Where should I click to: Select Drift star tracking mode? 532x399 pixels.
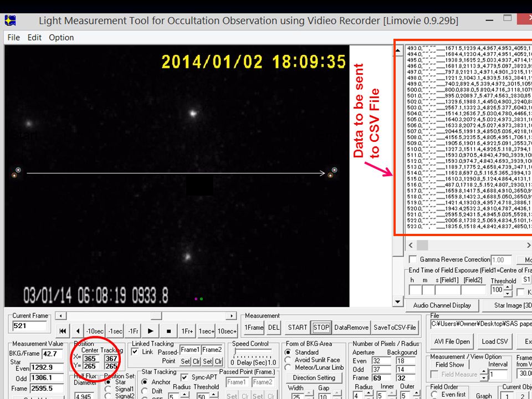[x=144, y=391]
